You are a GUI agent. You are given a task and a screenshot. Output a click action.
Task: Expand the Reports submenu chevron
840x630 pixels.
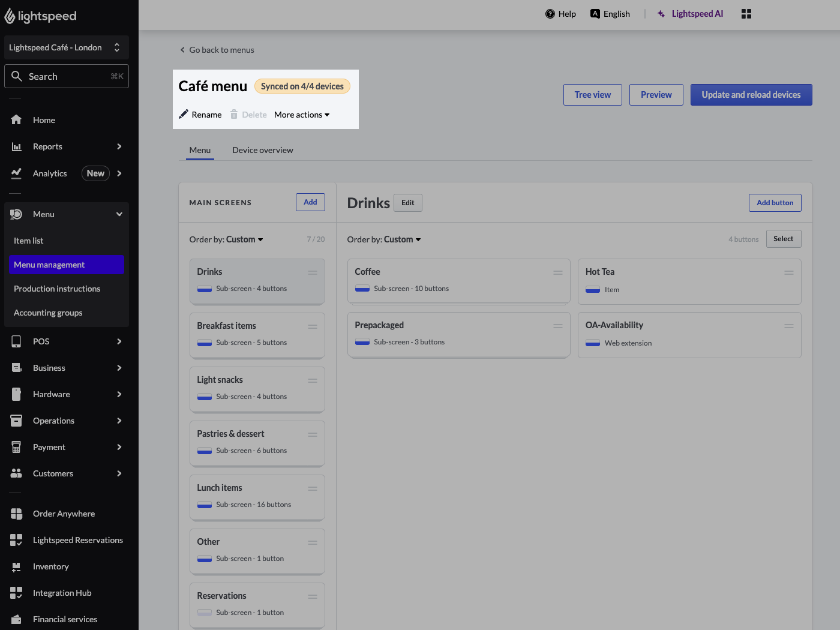(x=119, y=146)
